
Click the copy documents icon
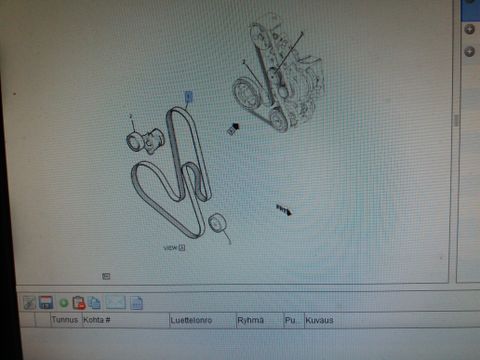[x=94, y=303]
